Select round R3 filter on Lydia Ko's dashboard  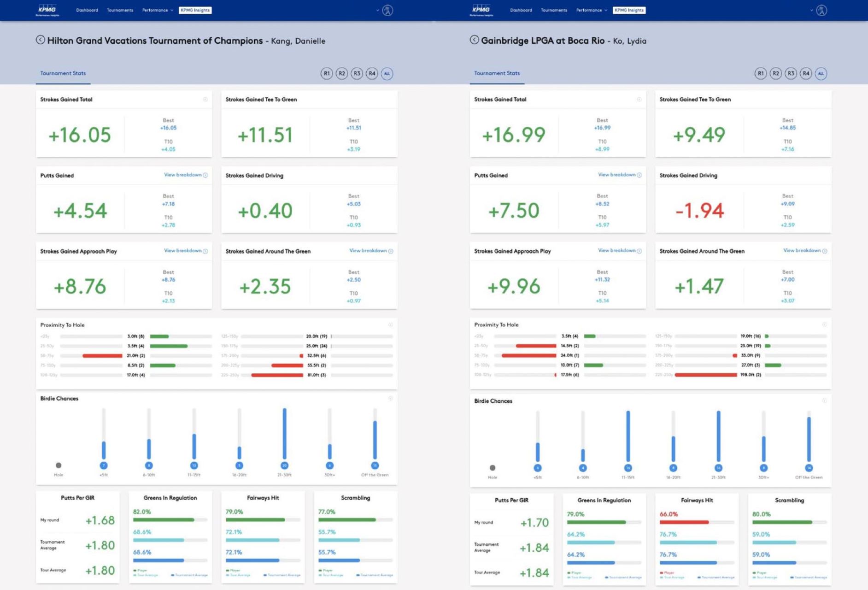(x=791, y=73)
